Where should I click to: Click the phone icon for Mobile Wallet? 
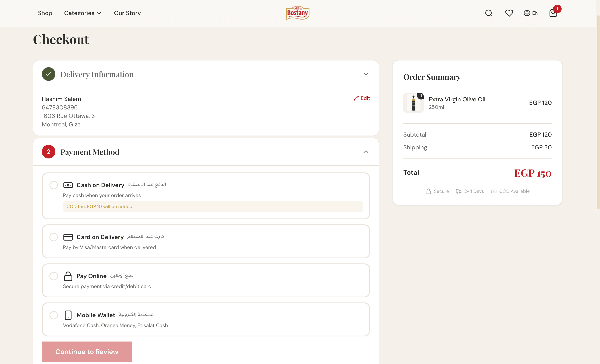[68, 315]
